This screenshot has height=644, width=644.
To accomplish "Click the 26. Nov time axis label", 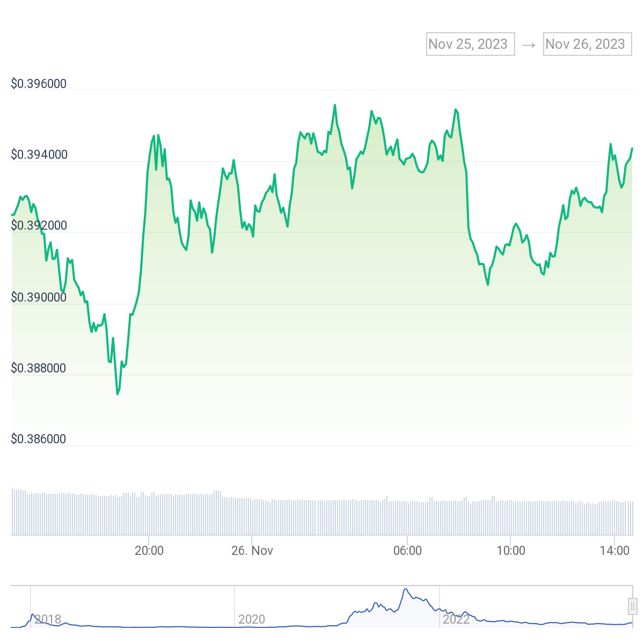I will tap(252, 551).
